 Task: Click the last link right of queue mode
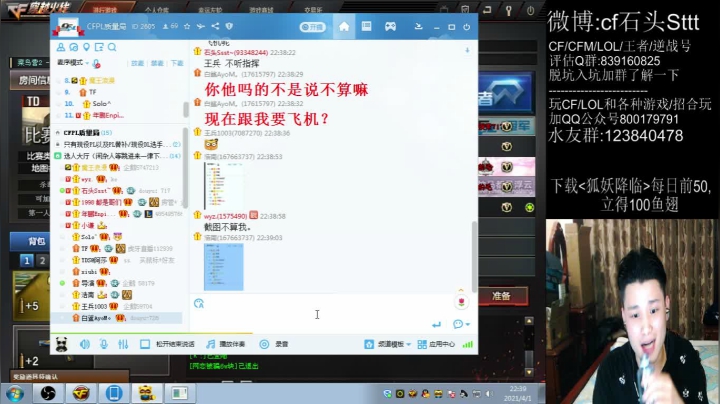click(x=177, y=63)
